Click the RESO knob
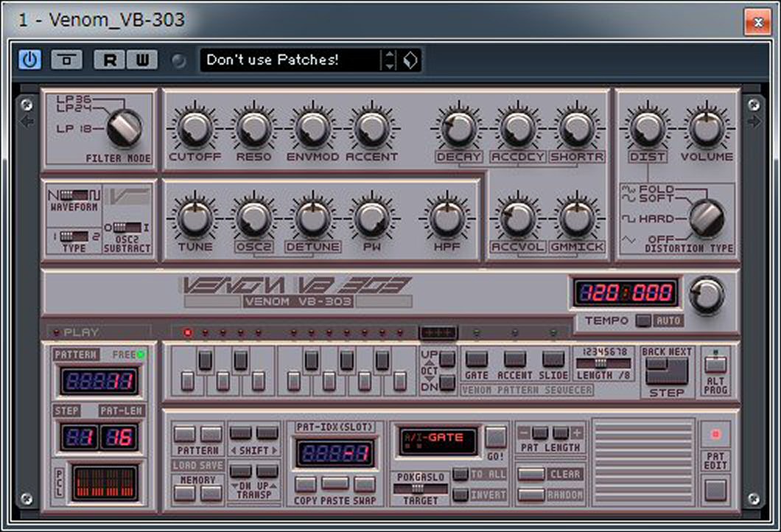Viewport: 781px width, 532px height. (x=253, y=128)
